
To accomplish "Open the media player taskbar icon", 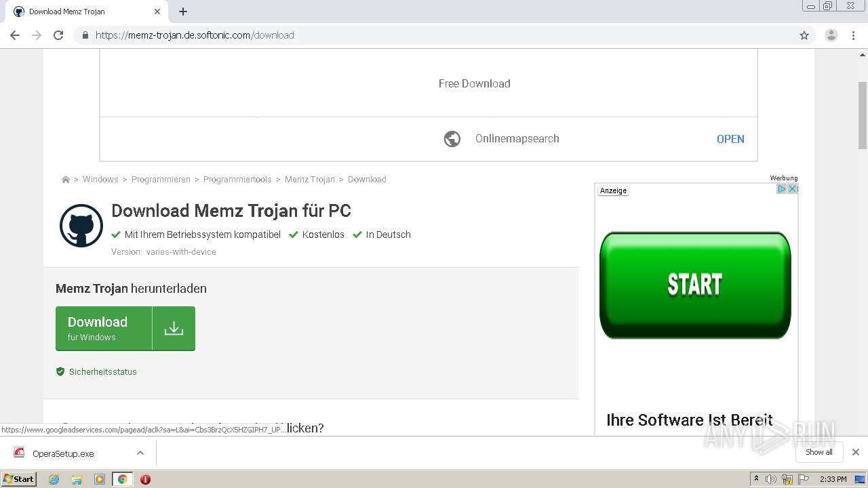I will pos(100,479).
